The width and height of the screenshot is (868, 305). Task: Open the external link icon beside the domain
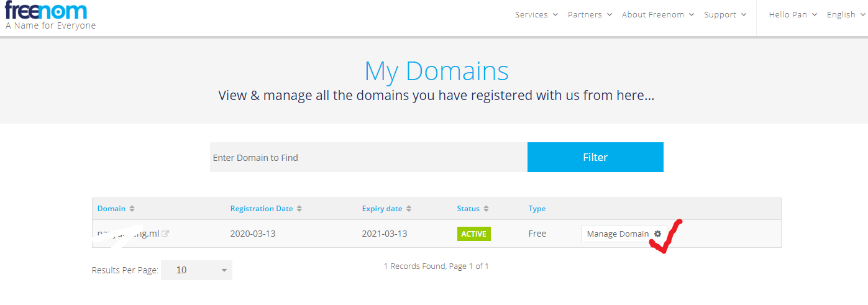166,234
